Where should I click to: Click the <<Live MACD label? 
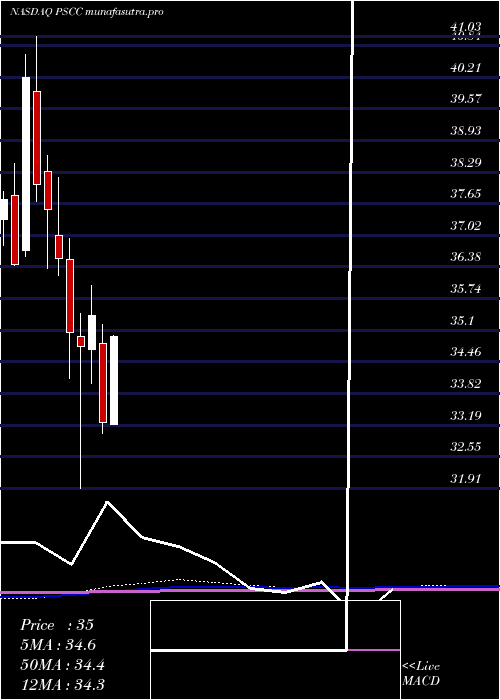pos(421,674)
